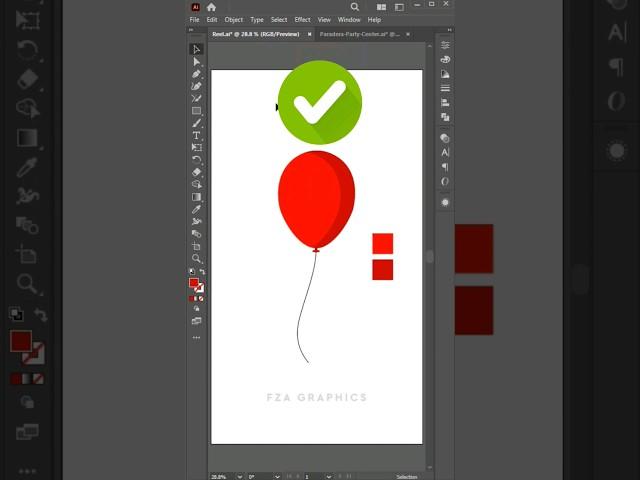The height and width of the screenshot is (480, 640).
Task: Go to previous artboard button
Action: tap(298, 476)
